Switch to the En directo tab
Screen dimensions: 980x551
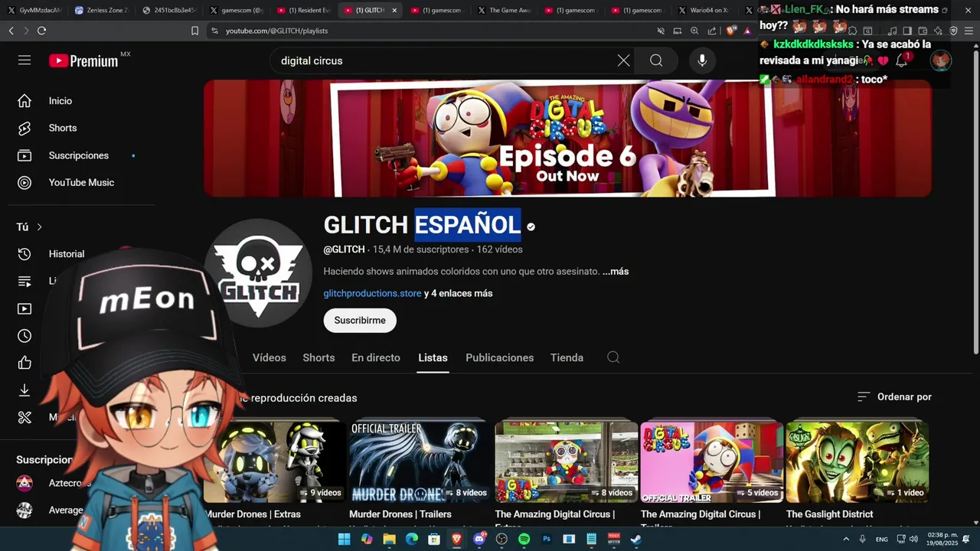click(x=376, y=357)
